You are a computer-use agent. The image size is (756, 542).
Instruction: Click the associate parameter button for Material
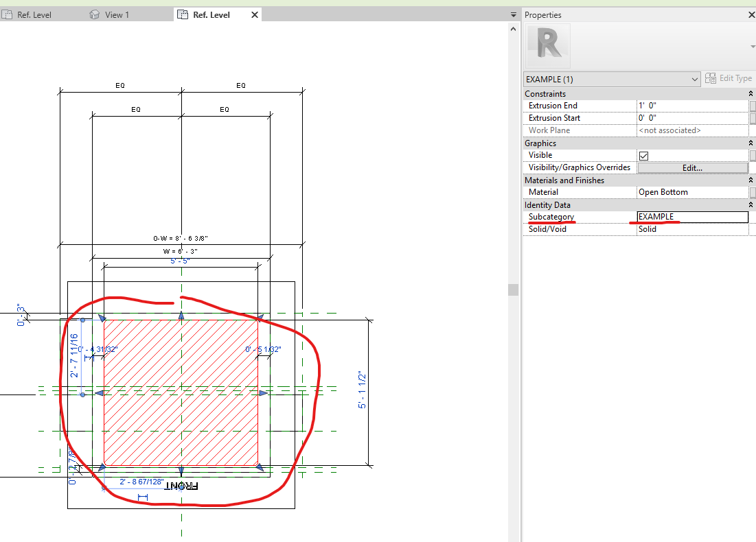[753, 192]
